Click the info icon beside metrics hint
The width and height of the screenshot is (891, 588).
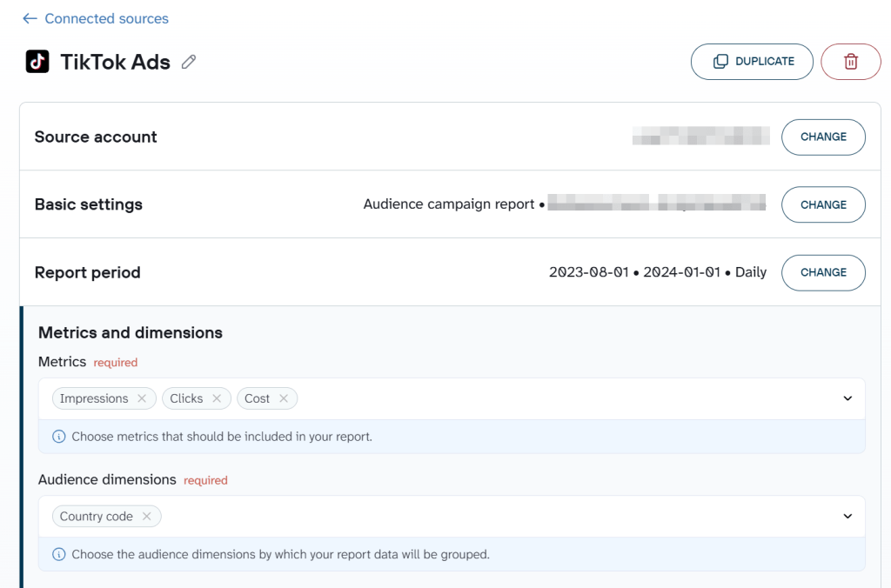(58, 437)
